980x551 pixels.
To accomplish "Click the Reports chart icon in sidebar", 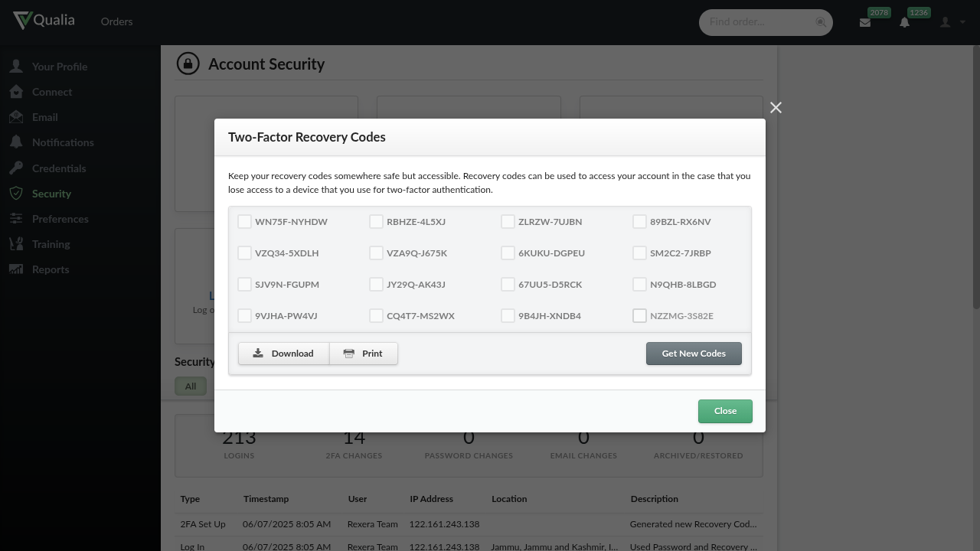I will (16, 269).
